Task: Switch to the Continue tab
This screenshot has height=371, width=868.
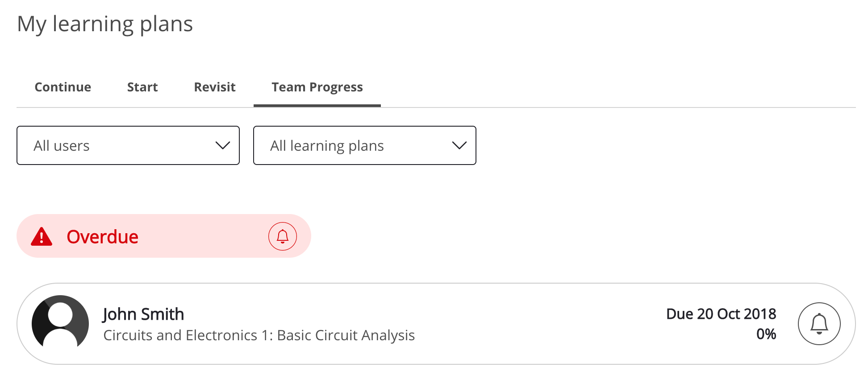Action: [63, 87]
